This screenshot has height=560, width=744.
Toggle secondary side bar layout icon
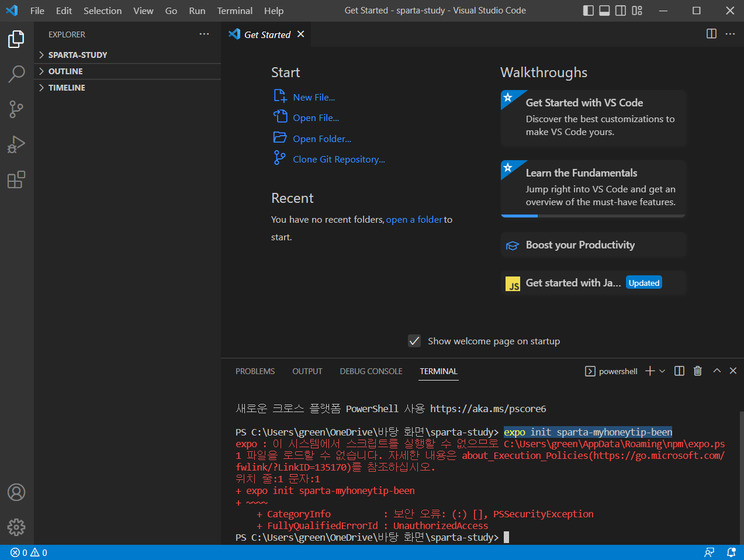[621, 11]
